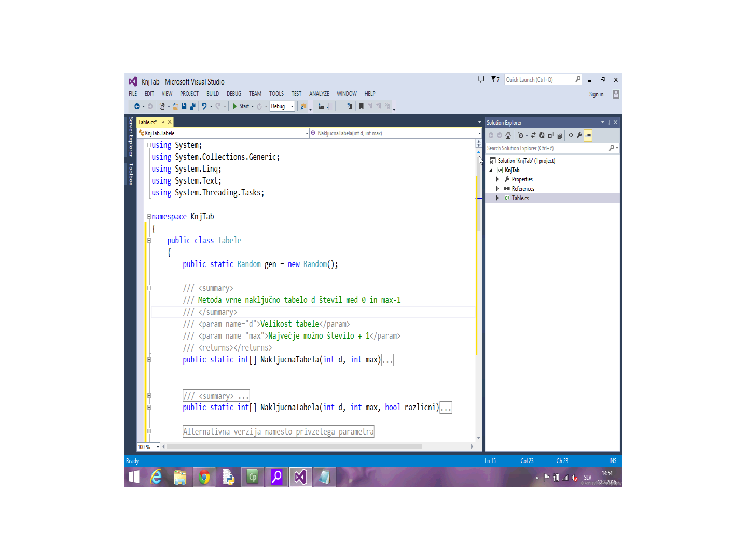Toggle Preview Selected Items in Solution Explorer

pos(588,135)
